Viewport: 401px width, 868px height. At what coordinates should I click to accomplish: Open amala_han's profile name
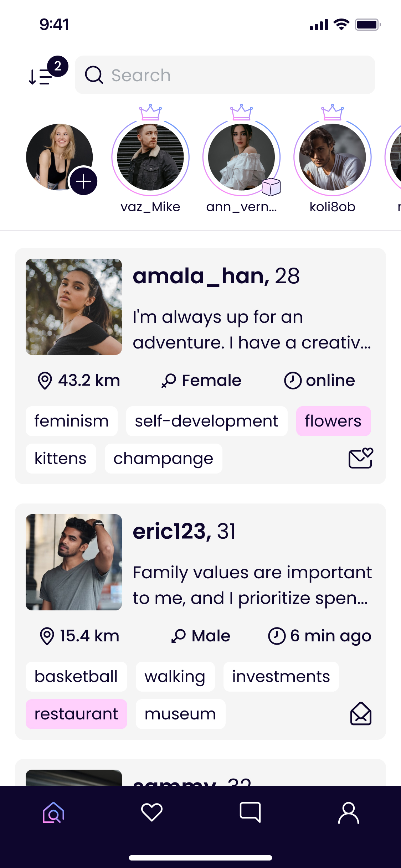pos(201,276)
